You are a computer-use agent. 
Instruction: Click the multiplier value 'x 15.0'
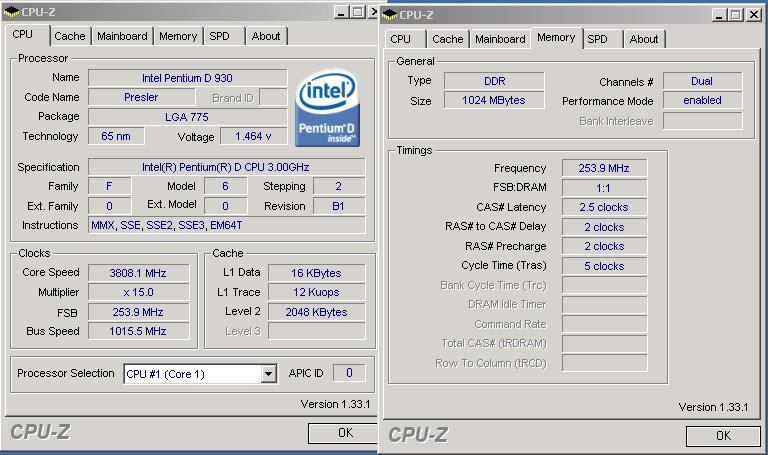pos(138,292)
